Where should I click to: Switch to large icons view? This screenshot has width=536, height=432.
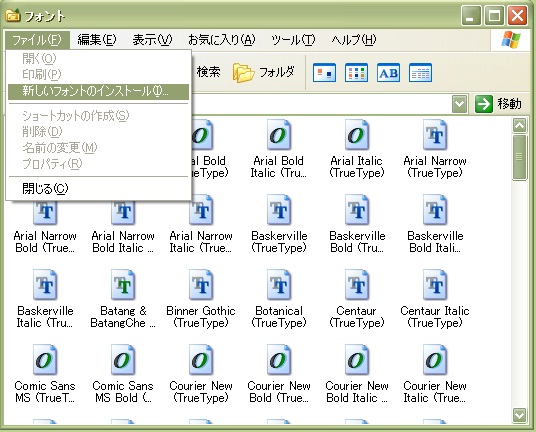tap(324, 72)
